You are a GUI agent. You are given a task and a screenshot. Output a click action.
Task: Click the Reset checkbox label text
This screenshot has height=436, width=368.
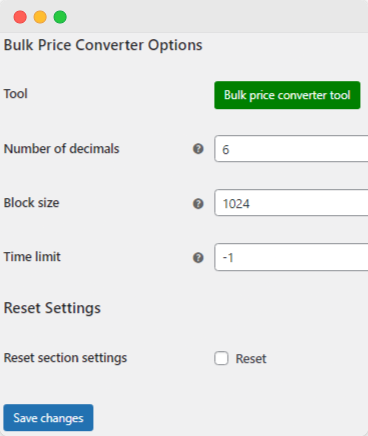(x=251, y=359)
